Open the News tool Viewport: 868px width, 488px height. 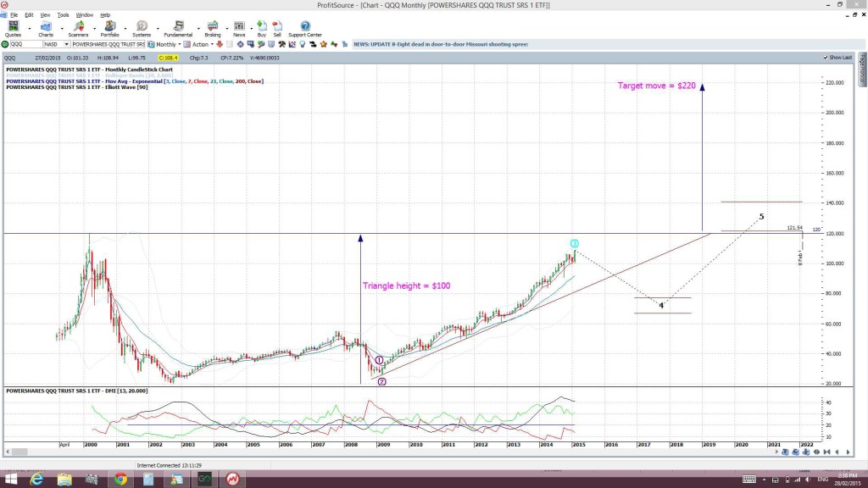click(x=239, y=28)
